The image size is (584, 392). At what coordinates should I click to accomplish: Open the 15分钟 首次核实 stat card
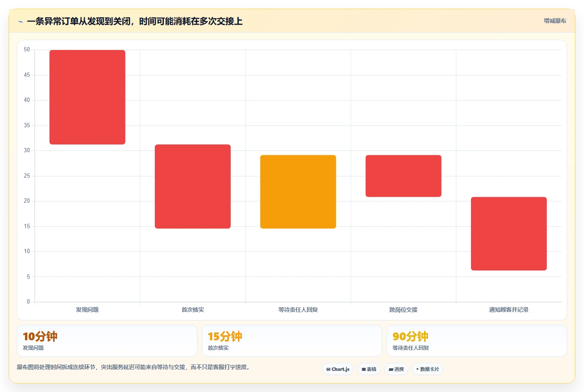click(x=292, y=341)
